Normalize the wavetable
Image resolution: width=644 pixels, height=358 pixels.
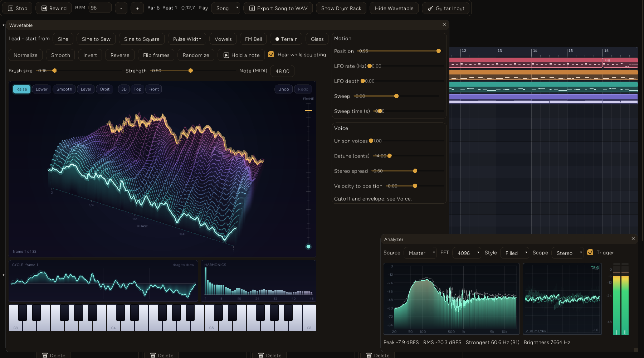25,55
